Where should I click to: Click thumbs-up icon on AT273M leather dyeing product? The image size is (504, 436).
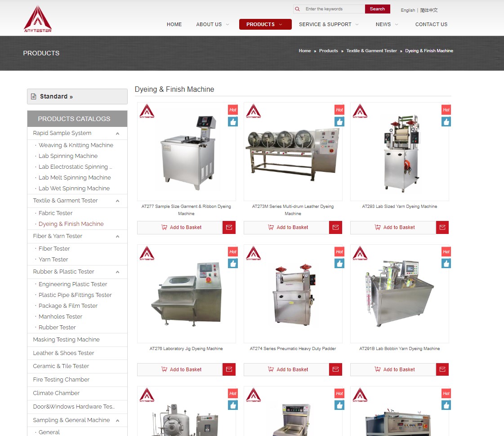tap(339, 121)
